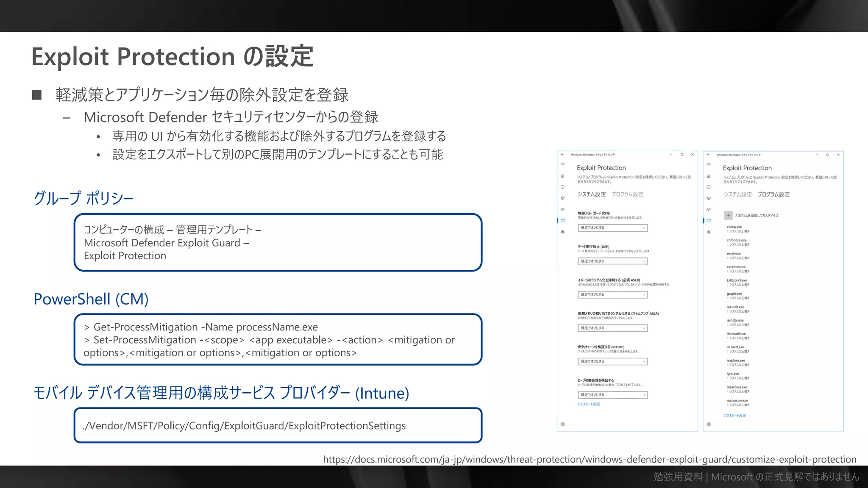
Task: Click 制御フロー ガード (CFG) label
Action: click(594, 213)
